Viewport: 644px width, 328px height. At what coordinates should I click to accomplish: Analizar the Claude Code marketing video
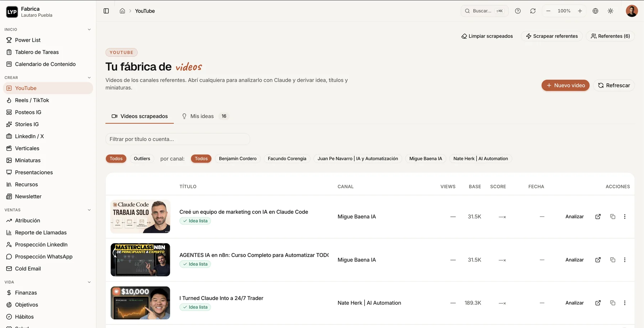coord(575,217)
